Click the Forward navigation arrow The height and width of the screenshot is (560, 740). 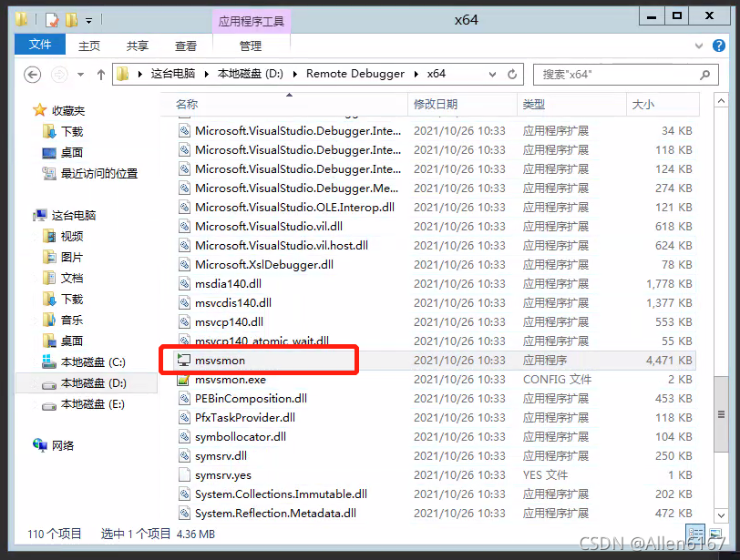point(59,75)
